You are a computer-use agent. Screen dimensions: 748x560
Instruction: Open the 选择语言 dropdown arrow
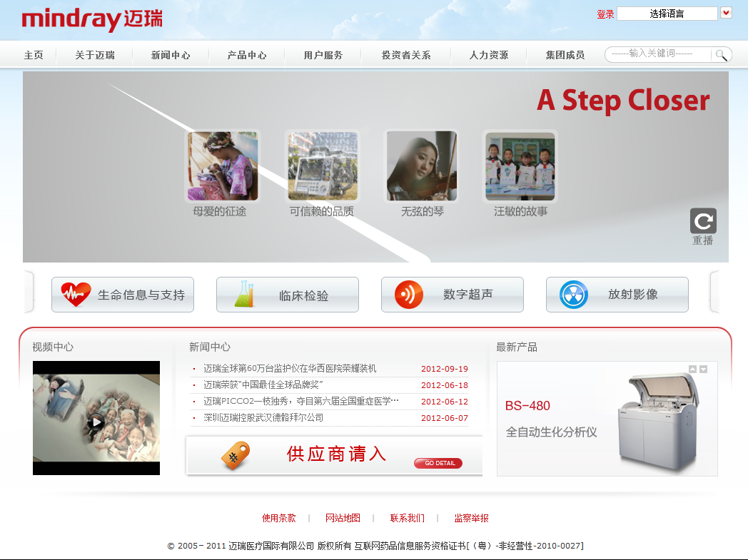pos(726,13)
